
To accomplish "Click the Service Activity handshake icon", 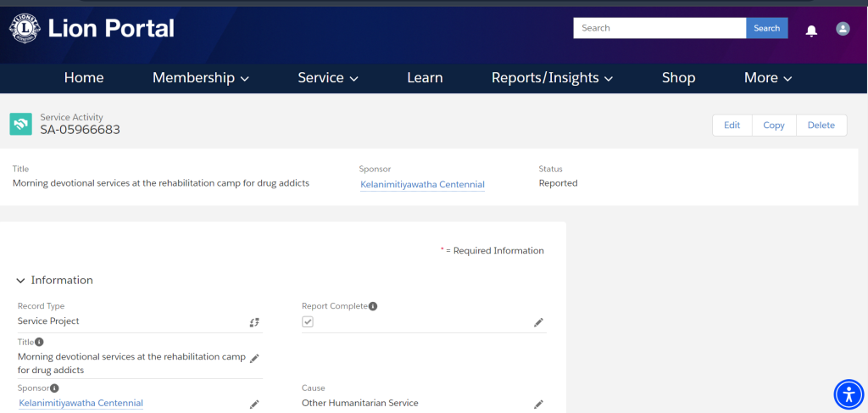I will coord(20,124).
